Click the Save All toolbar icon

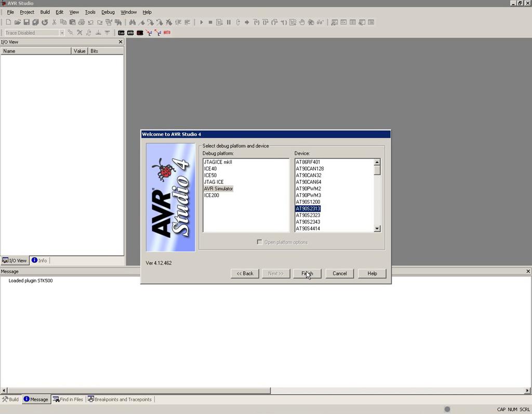[35, 22]
